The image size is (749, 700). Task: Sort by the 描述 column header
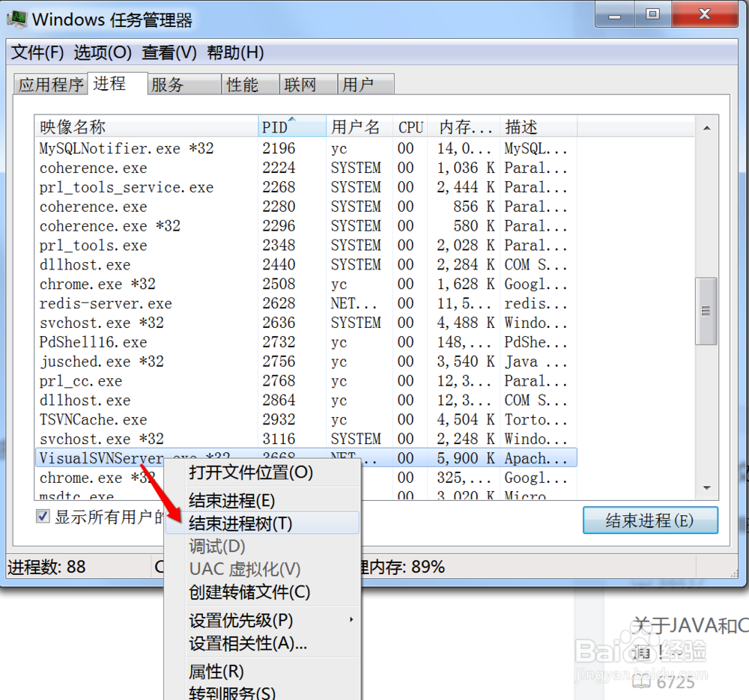pyautogui.click(x=539, y=127)
